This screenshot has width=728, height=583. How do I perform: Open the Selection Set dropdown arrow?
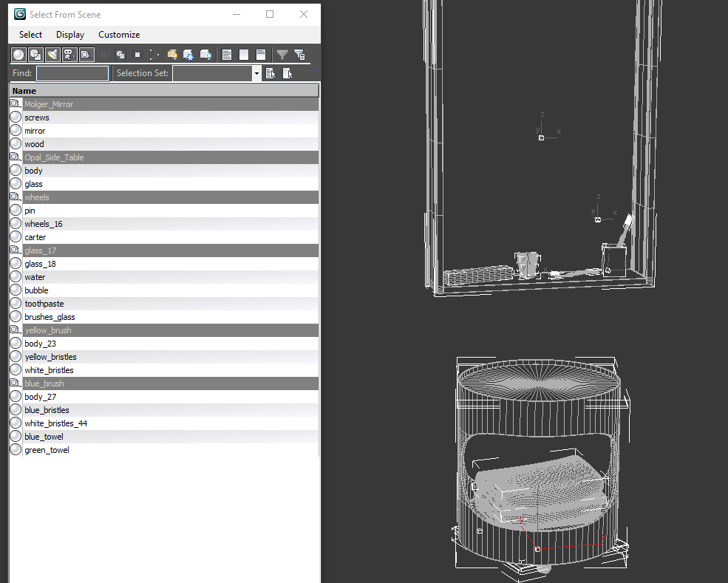pos(256,73)
